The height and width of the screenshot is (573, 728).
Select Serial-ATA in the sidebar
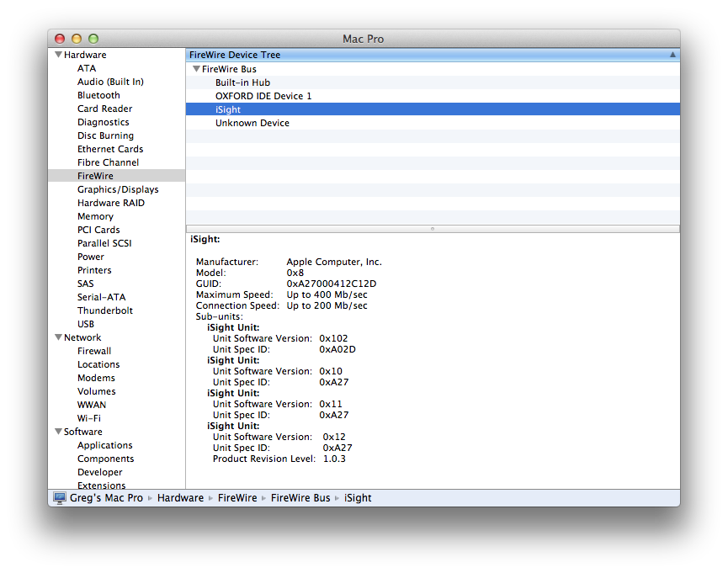click(101, 297)
